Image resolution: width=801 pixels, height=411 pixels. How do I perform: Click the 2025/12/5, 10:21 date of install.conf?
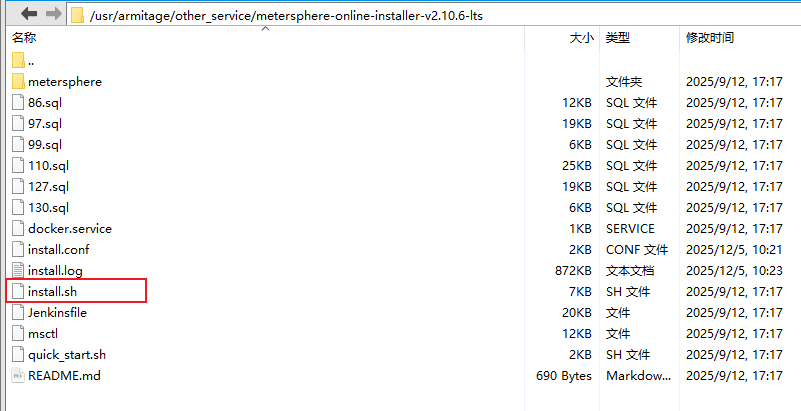734,249
